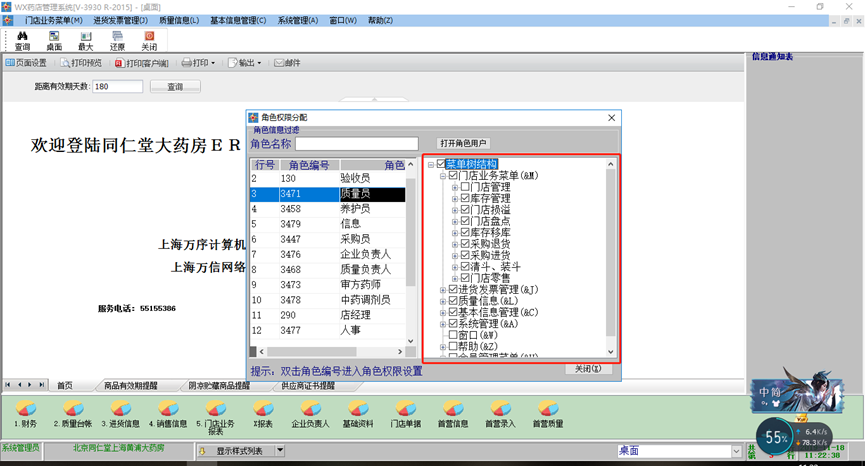Open the 质量信息(L) menu
This screenshot has height=466, width=865.
[x=179, y=20]
